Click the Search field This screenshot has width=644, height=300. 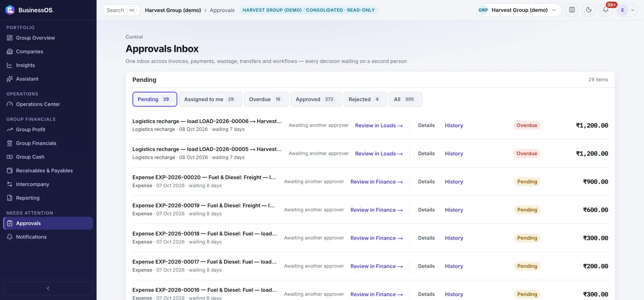click(x=122, y=10)
